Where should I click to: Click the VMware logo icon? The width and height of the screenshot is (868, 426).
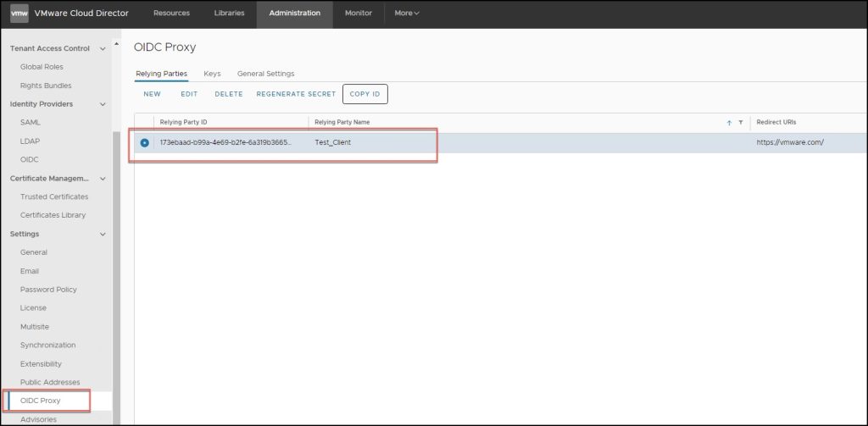pos(19,13)
